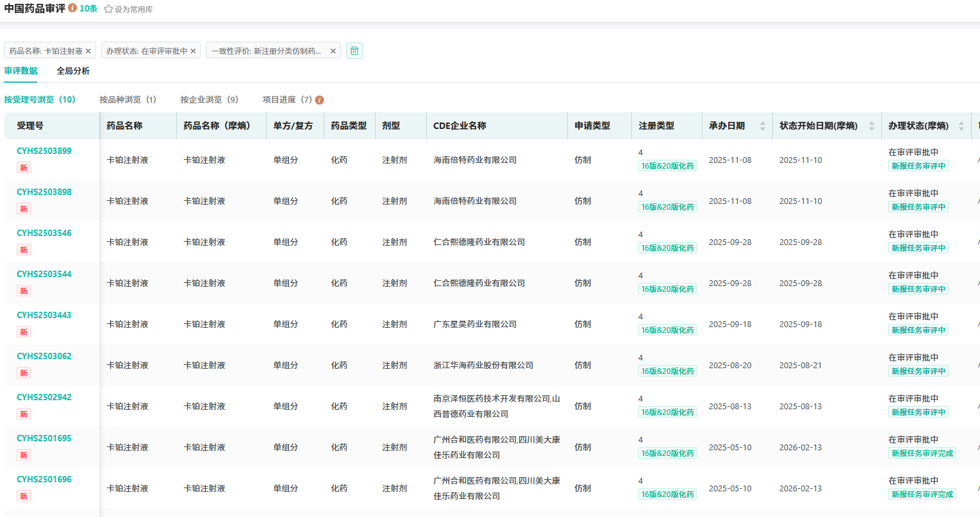
Task: Remove the 一致性评价 filter tag
Action: pyautogui.click(x=333, y=51)
